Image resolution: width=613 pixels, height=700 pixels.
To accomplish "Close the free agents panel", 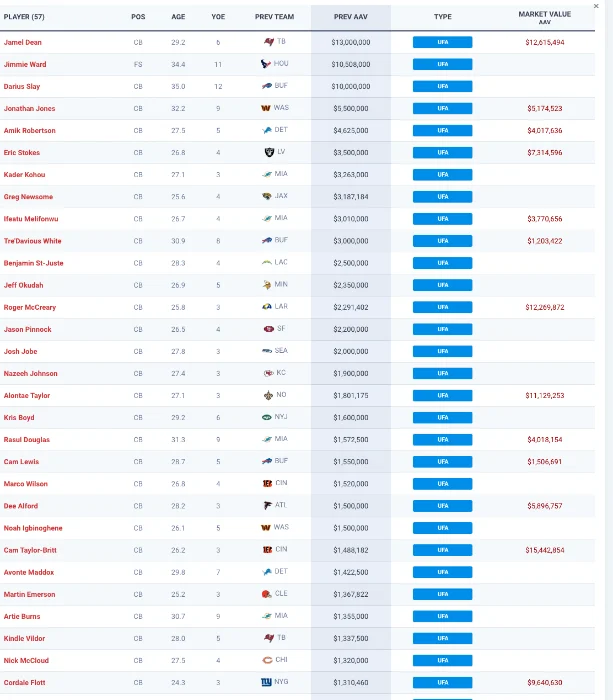I will 596,6.
